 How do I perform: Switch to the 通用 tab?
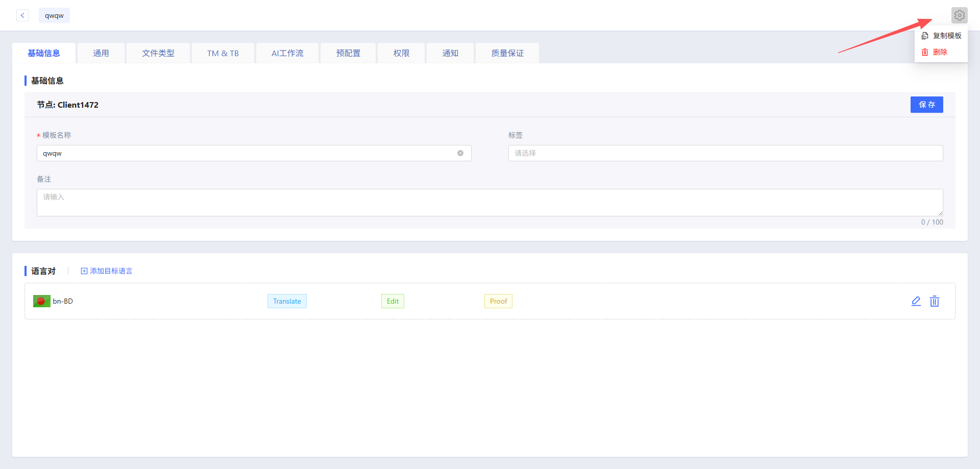(101, 53)
